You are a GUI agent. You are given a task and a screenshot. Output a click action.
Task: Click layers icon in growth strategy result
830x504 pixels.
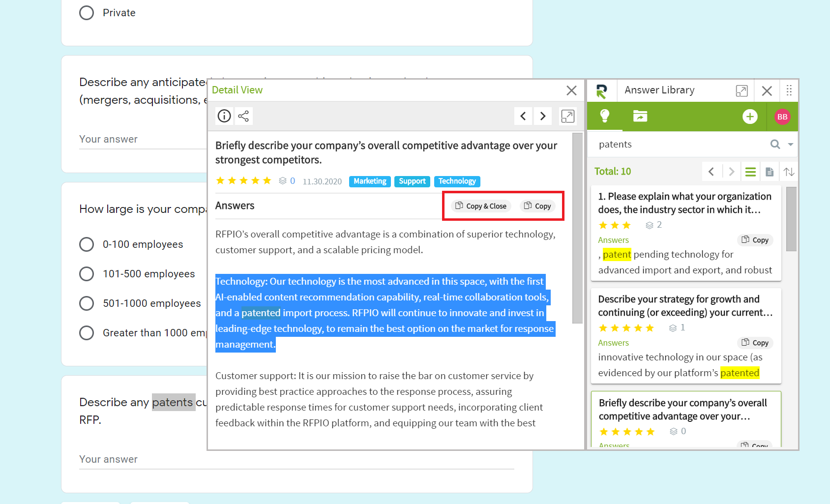point(673,328)
